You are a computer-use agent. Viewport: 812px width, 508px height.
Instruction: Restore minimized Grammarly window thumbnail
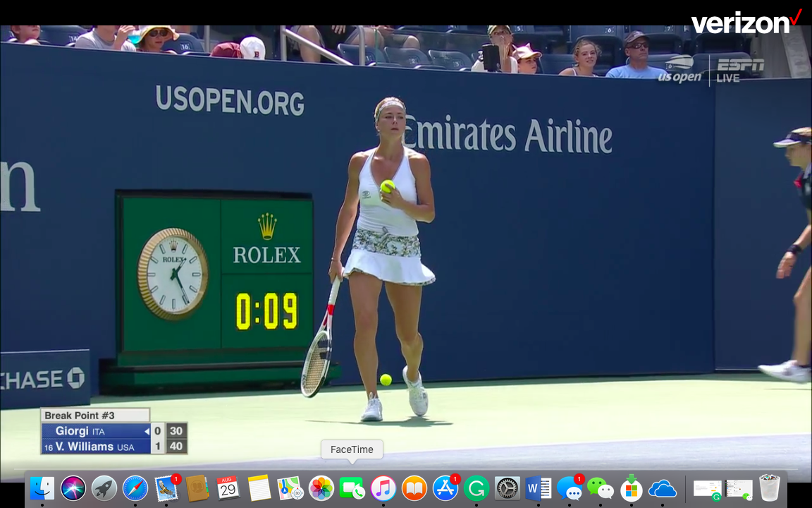click(x=708, y=488)
